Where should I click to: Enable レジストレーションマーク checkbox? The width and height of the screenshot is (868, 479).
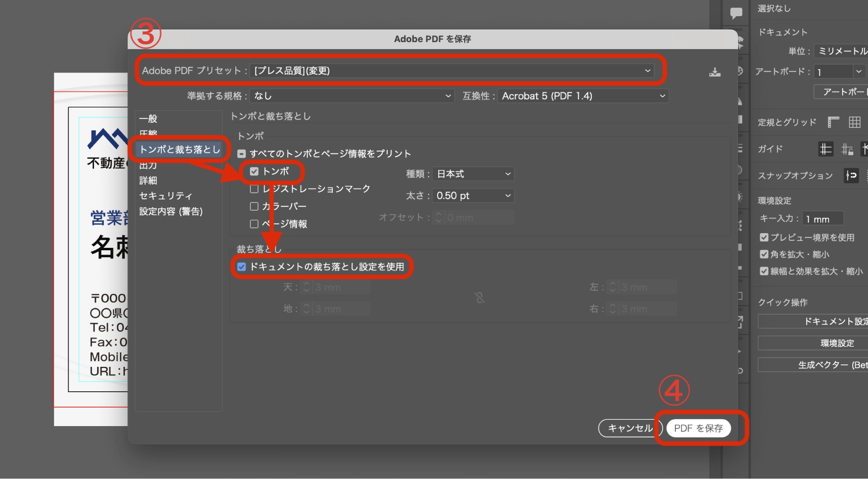point(254,189)
